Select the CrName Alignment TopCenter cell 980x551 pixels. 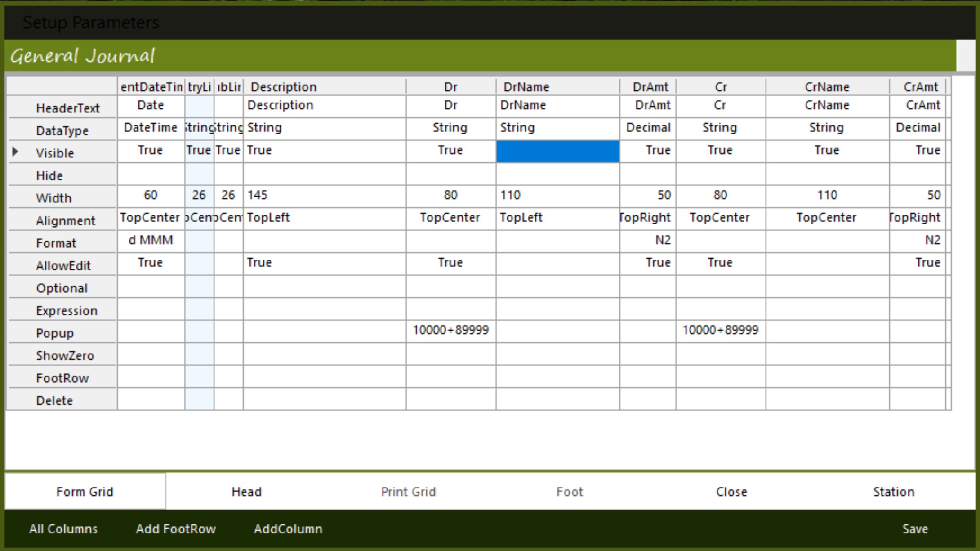(827, 218)
